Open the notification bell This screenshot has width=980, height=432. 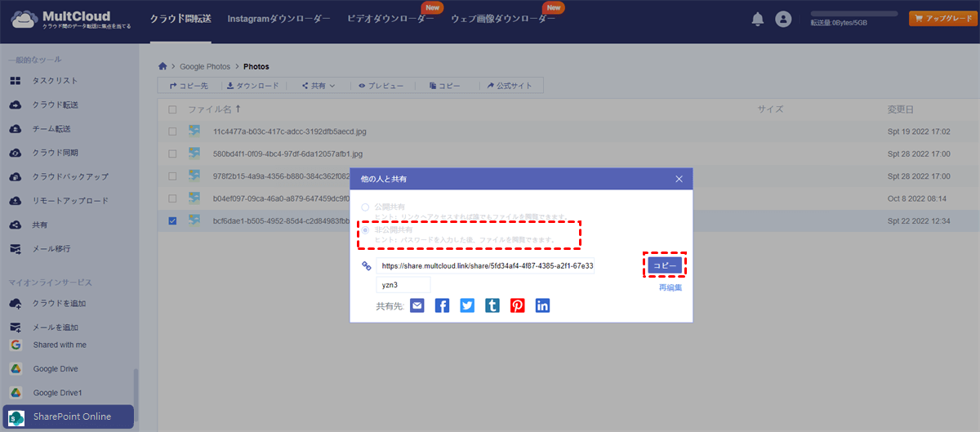point(758,19)
